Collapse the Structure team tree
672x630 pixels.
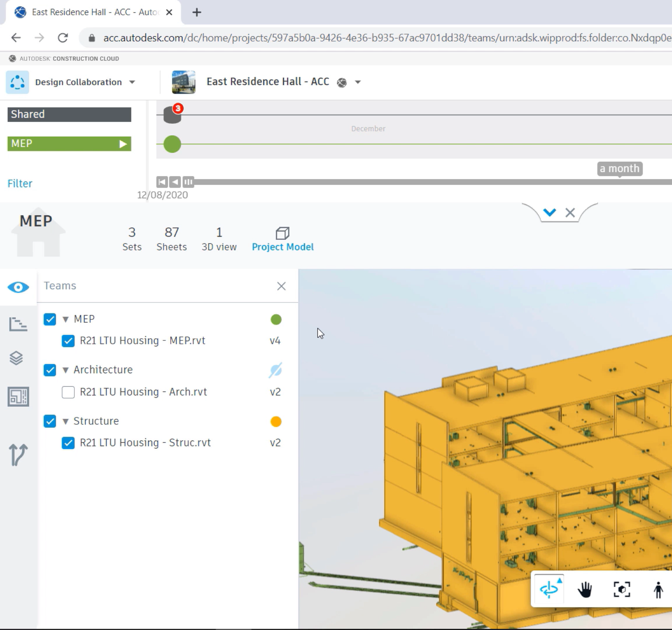tap(65, 421)
